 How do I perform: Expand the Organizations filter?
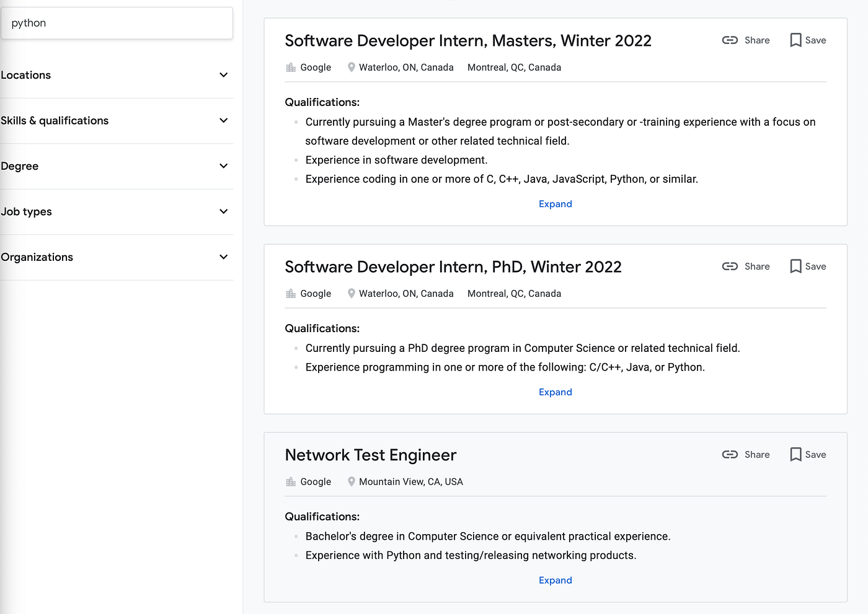(223, 257)
